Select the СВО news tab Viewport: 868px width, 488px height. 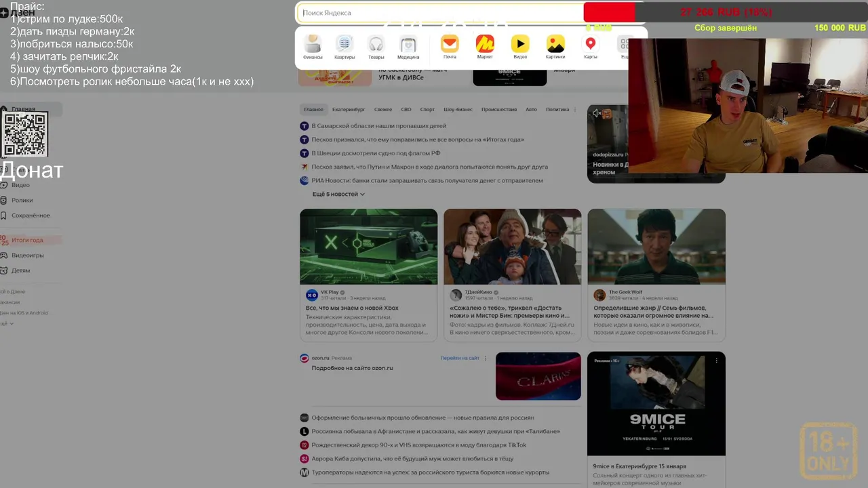[406, 109]
